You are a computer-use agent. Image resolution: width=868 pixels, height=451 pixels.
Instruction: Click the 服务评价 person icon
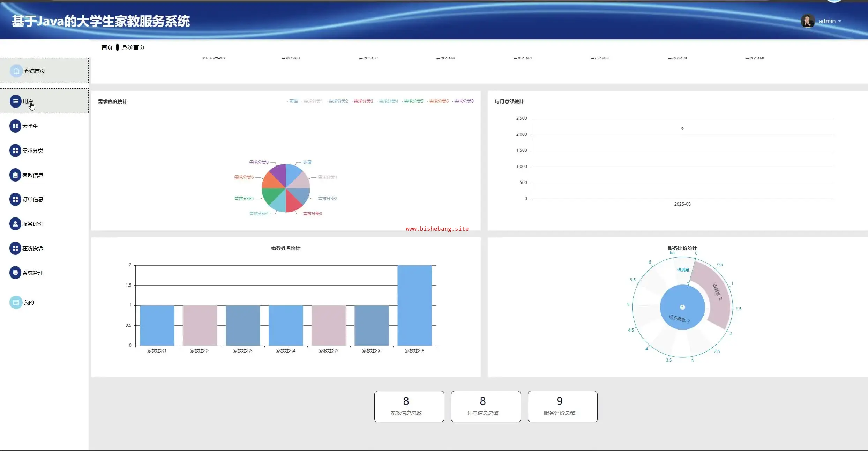click(15, 224)
